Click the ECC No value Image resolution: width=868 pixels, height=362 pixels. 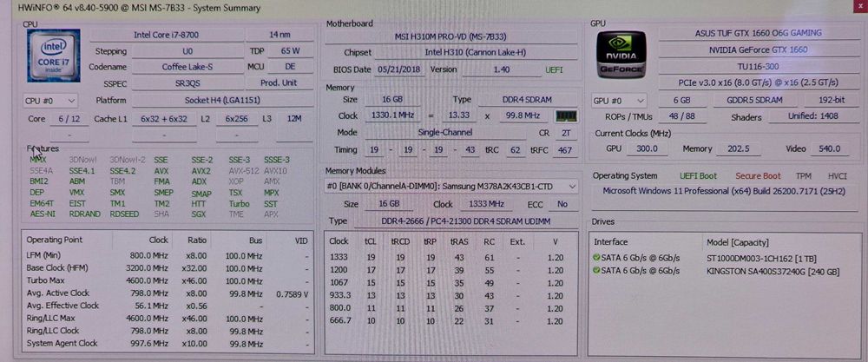tap(562, 204)
